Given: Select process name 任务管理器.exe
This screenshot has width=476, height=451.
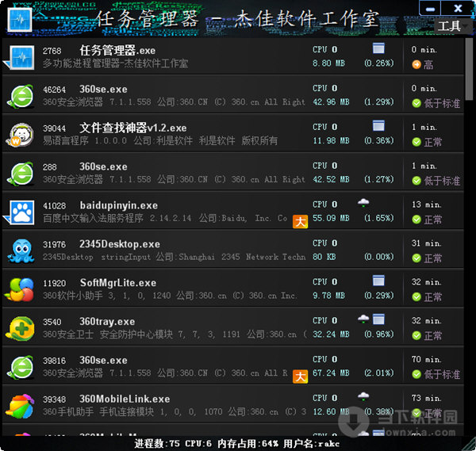Looking at the screenshot, I should (117, 51).
